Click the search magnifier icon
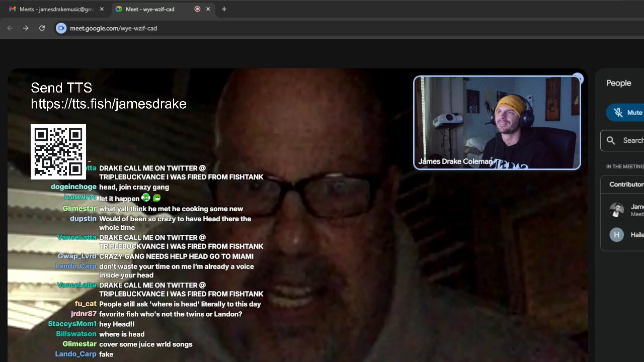Image resolution: width=644 pixels, height=362 pixels. pos(611,140)
